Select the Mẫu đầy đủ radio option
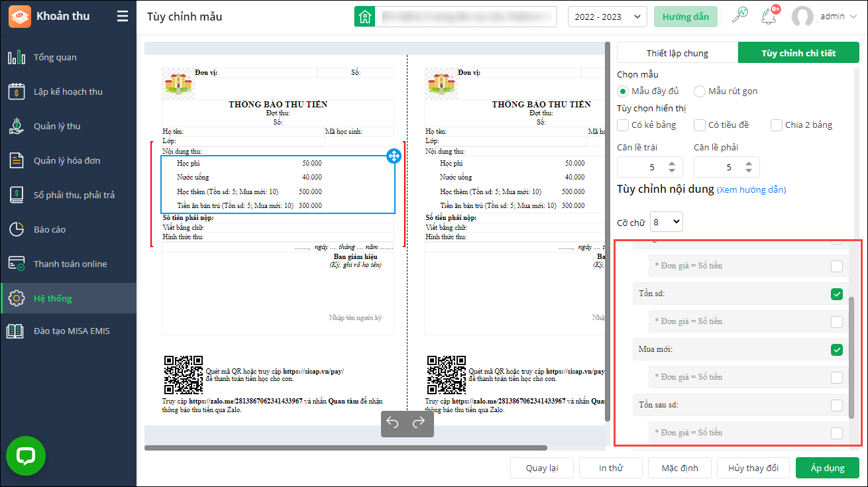 tap(623, 91)
